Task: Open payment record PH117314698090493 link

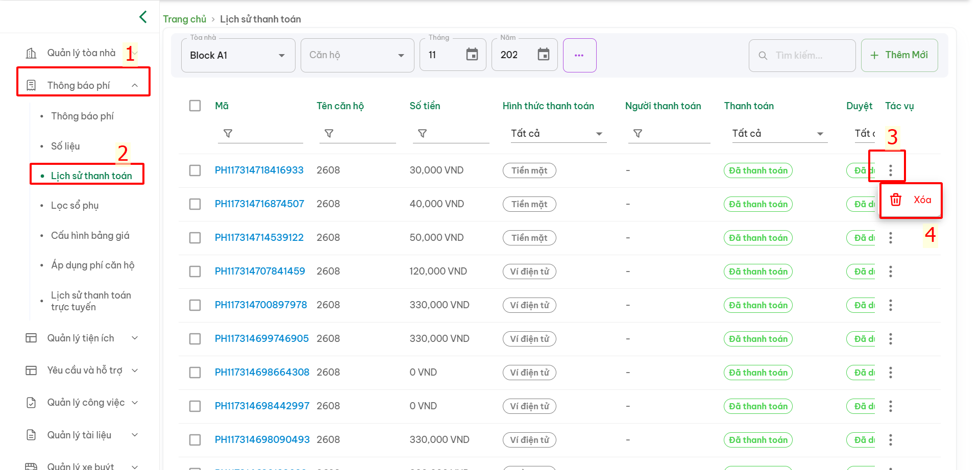Action: pos(262,440)
